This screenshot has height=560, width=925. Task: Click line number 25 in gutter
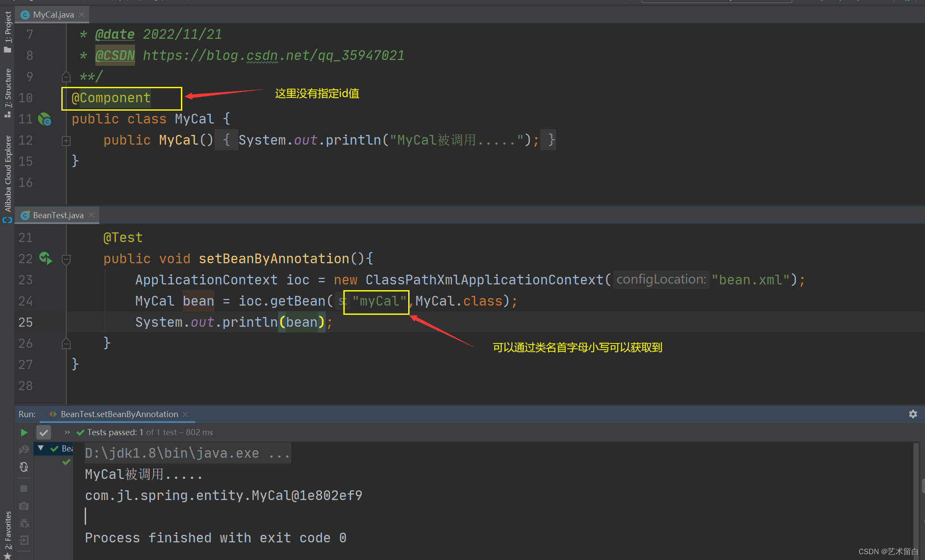click(26, 322)
